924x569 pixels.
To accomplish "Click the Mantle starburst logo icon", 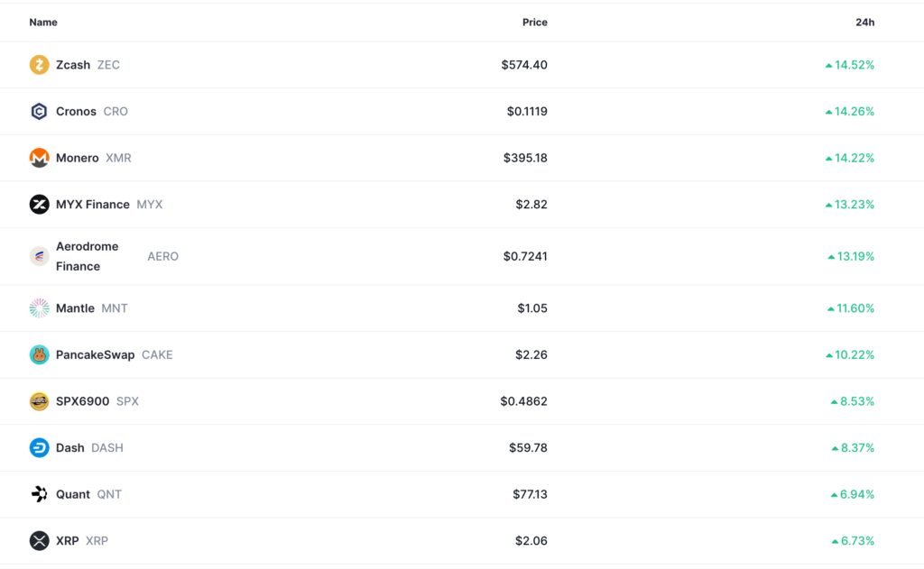I will pyautogui.click(x=39, y=308).
